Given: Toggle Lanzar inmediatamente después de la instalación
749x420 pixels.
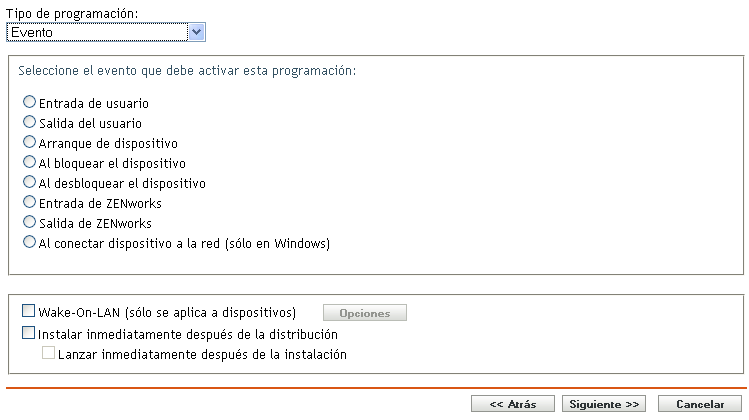Looking at the screenshot, I should [48, 354].
